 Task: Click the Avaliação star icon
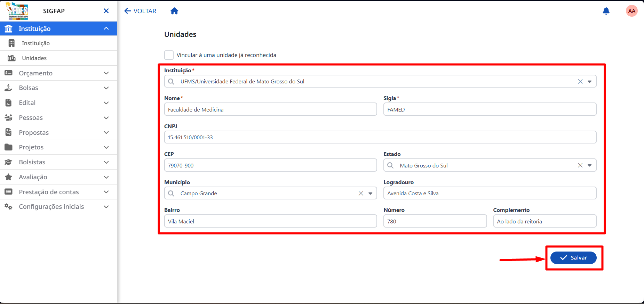9,177
